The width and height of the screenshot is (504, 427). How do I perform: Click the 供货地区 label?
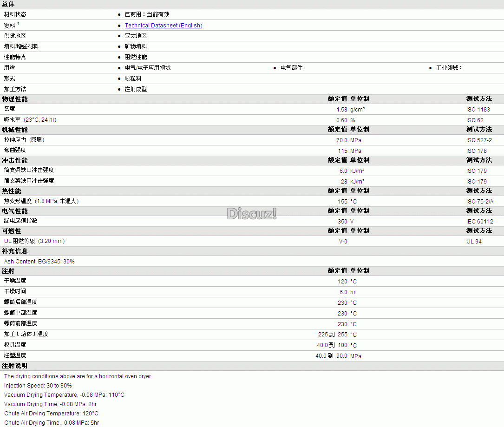[15, 36]
